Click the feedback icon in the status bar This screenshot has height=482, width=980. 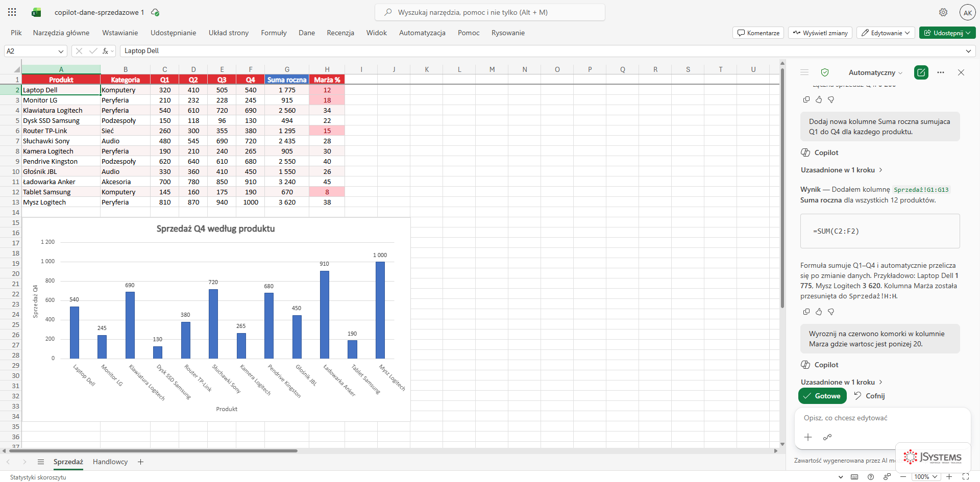[887, 477]
